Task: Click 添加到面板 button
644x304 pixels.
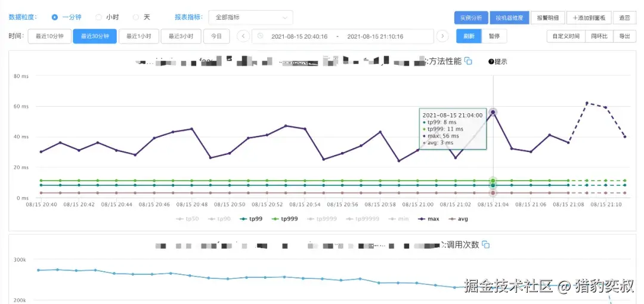Action: [x=589, y=18]
